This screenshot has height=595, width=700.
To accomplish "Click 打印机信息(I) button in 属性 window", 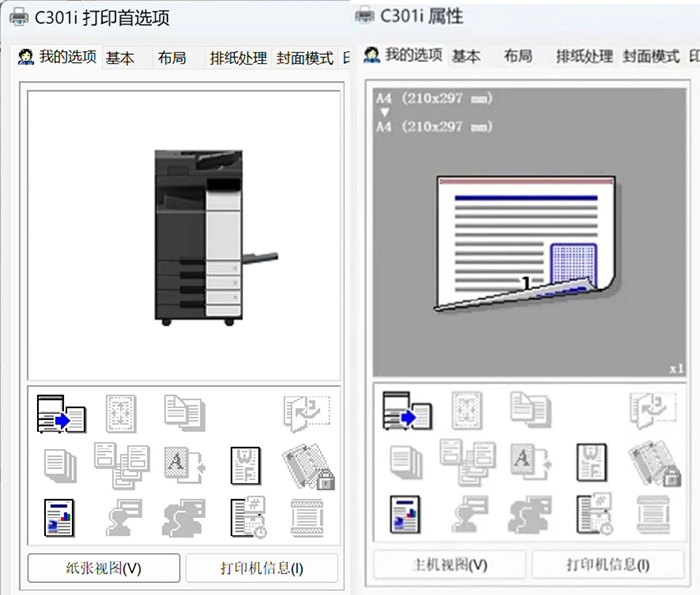I will 607,565.
